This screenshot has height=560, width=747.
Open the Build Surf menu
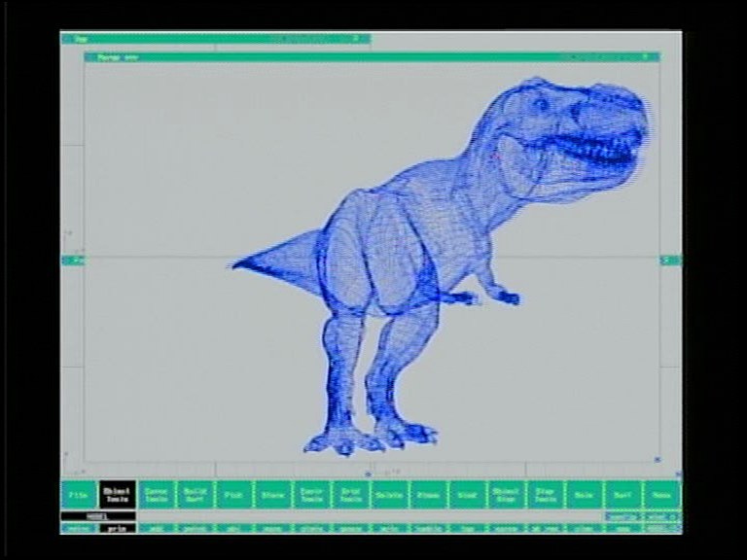click(x=196, y=495)
